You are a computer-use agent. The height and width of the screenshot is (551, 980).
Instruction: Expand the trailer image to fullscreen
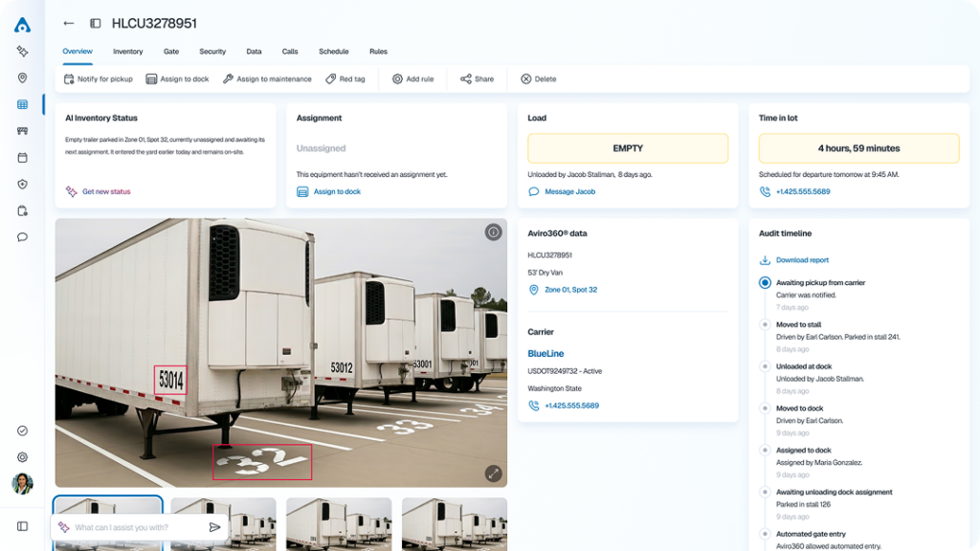[493, 473]
